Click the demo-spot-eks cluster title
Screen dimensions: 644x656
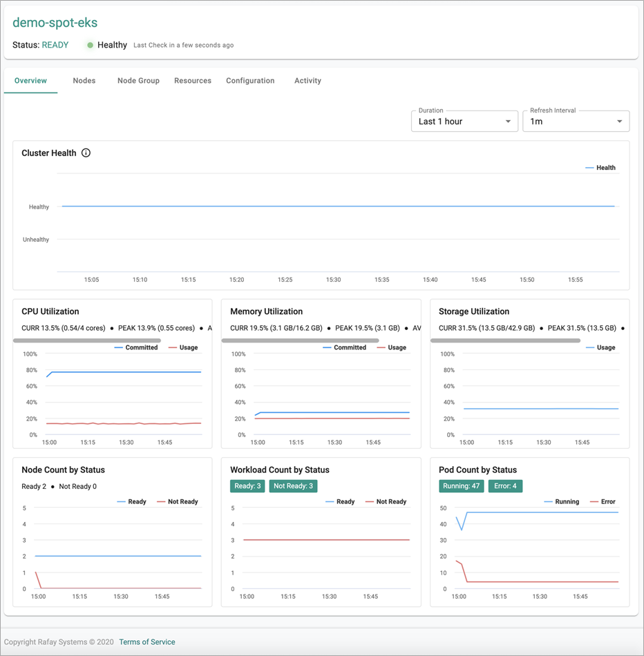[x=55, y=23]
